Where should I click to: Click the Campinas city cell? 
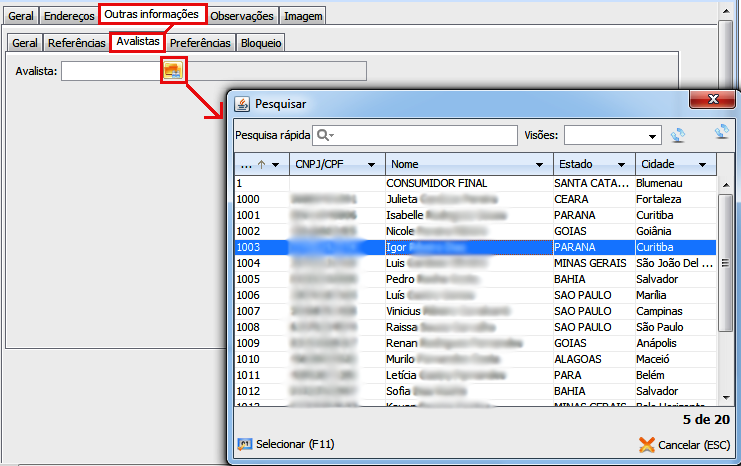click(x=676, y=311)
